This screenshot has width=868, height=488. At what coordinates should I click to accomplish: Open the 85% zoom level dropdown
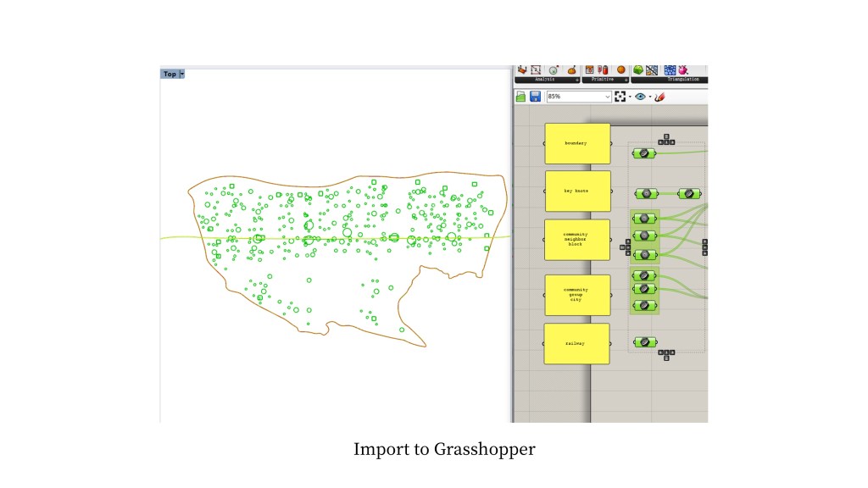[607, 97]
